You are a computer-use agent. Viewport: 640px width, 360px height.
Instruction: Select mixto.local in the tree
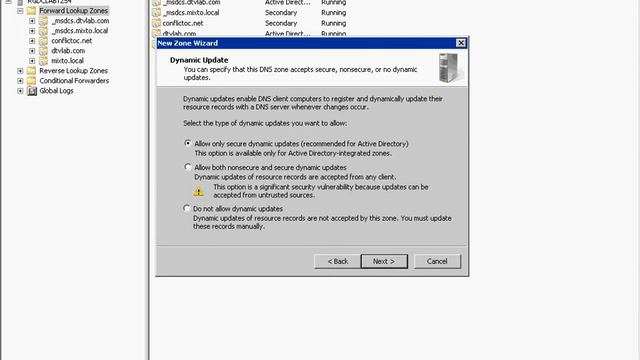pyautogui.click(x=67, y=61)
